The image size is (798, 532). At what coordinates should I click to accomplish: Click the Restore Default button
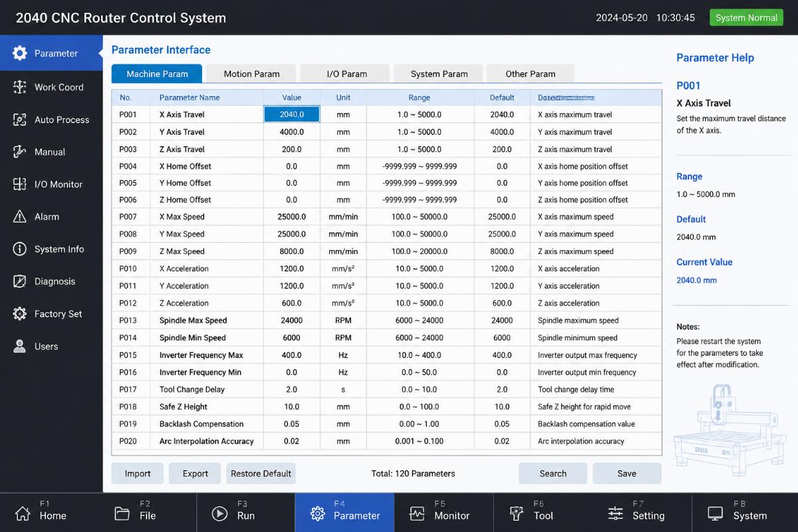pos(261,473)
